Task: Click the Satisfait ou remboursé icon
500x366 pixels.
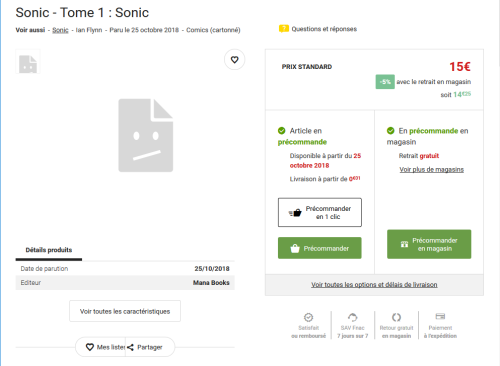Action: (308, 317)
